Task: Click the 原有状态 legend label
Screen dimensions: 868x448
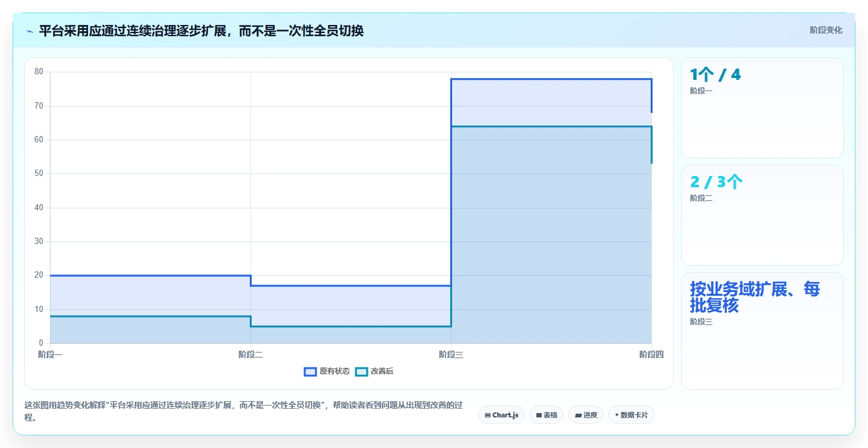Action: click(x=335, y=371)
